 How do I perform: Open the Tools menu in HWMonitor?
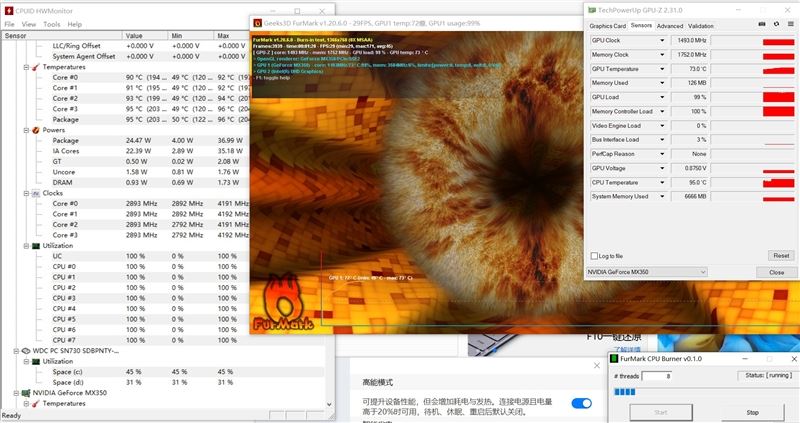pos(52,24)
